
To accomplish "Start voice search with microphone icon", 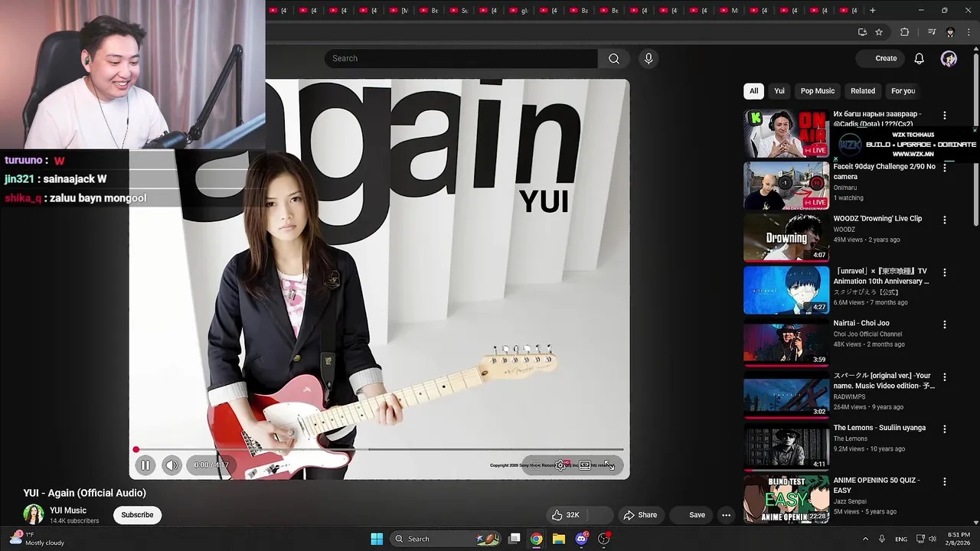I will pyautogui.click(x=648, y=59).
